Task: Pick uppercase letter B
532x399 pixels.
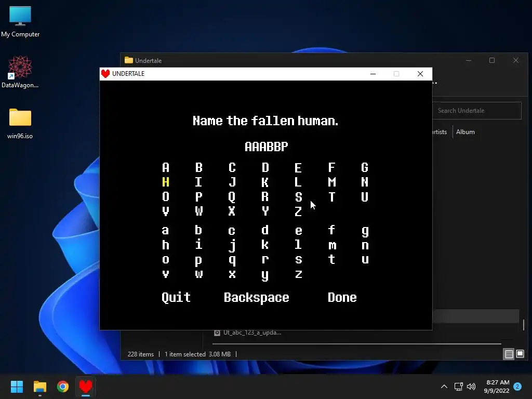Action: click(x=199, y=168)
